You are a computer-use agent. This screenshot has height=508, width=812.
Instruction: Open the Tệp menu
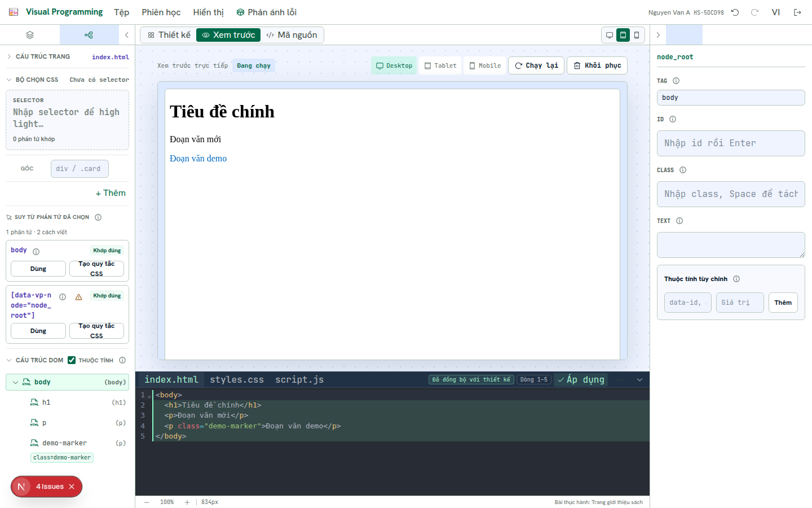click(x=121, y=12)
